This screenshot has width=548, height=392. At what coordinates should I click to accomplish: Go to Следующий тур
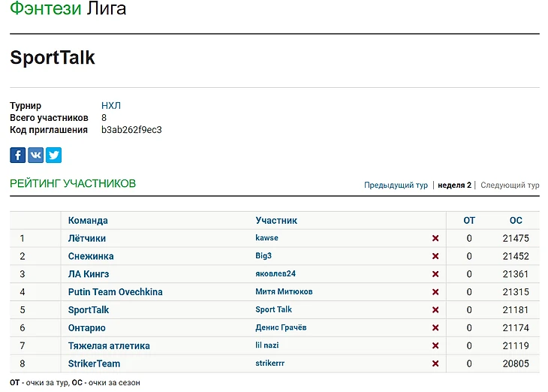point(510,185)
